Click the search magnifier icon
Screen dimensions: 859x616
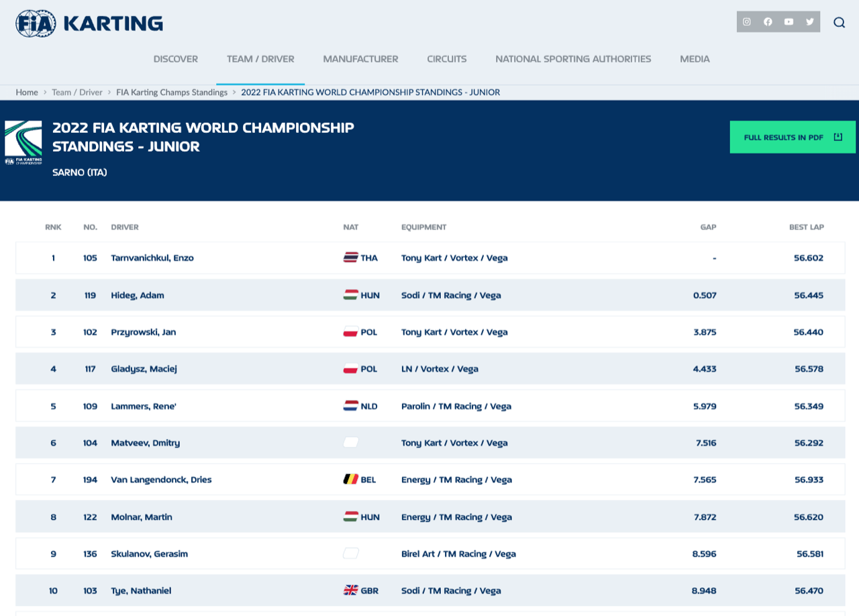click(839, 22)
